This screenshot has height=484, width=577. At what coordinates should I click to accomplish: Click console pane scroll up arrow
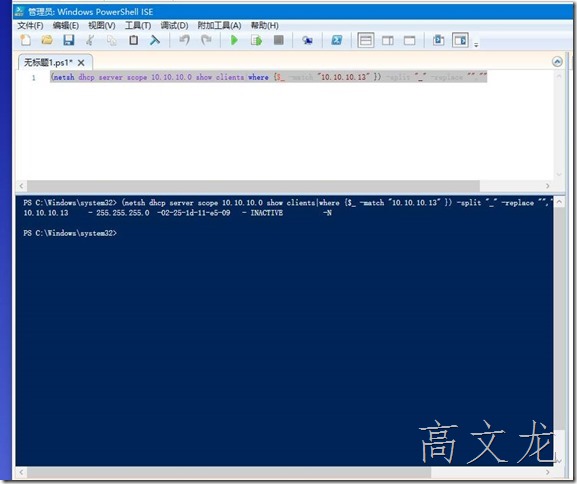point(559,202)
